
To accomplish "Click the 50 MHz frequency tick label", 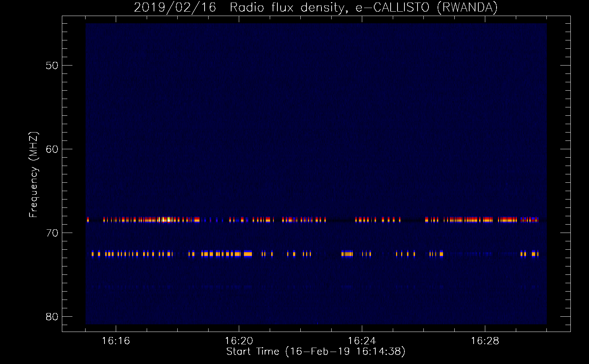I will [52, 66].
